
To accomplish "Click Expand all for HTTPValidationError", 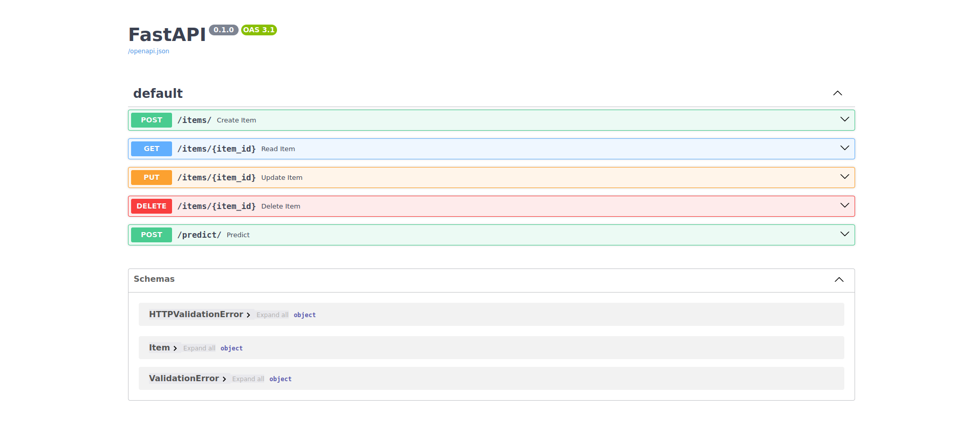I will point(272,315).
